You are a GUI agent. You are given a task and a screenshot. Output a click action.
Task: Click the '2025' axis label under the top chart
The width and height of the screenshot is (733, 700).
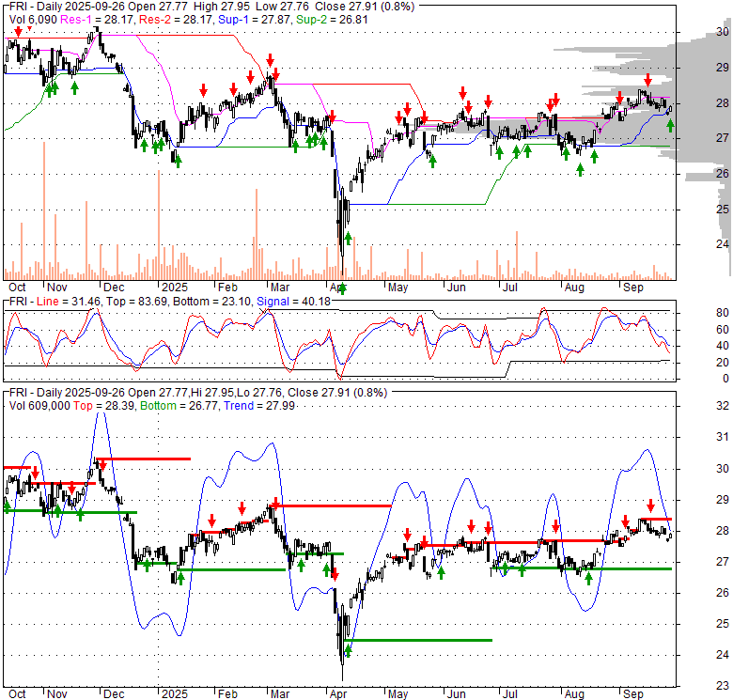point(175,288)
